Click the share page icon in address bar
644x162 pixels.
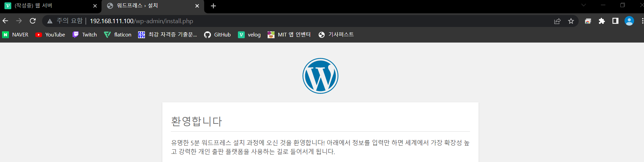[557, 21]
